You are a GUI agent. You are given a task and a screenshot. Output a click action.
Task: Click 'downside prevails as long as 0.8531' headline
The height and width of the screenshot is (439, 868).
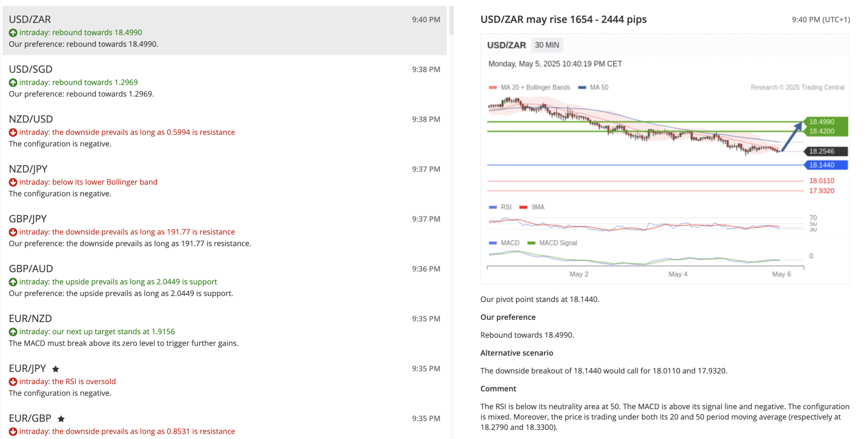click(x=127, y=432)
